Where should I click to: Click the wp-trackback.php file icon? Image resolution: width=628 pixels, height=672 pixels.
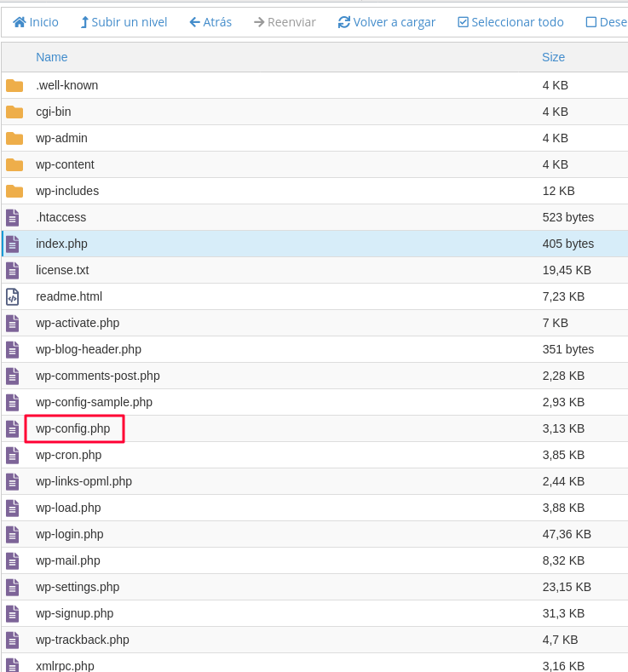[13, 640]
